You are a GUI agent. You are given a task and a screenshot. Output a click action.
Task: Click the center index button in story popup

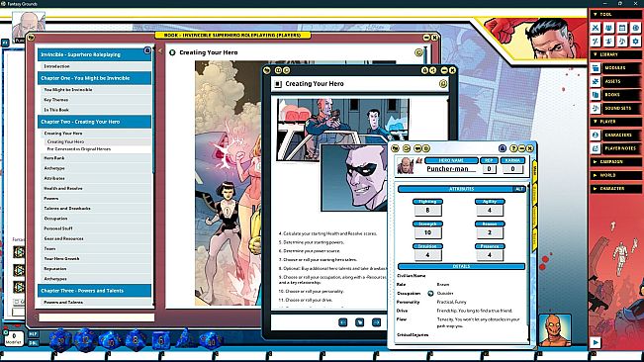click(359, 322)
